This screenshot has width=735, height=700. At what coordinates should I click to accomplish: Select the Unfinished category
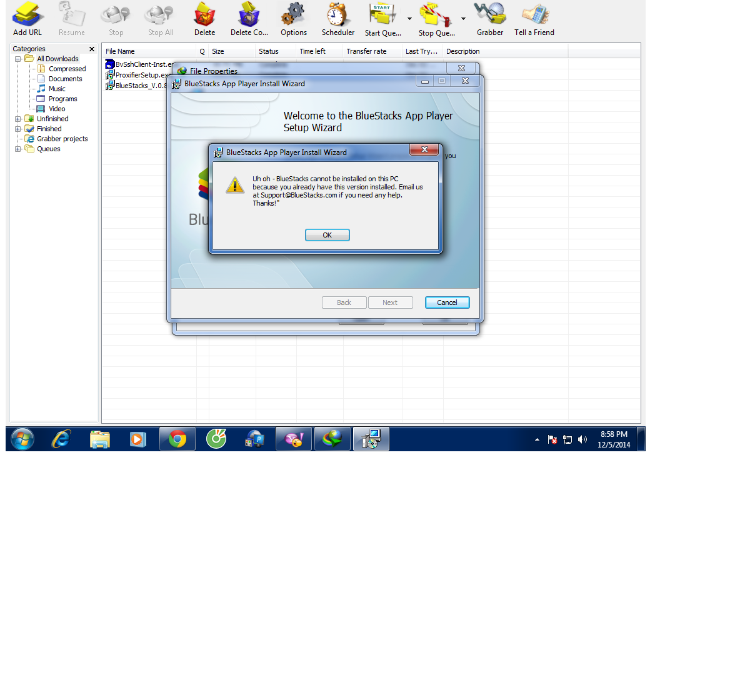pos(52,119)
